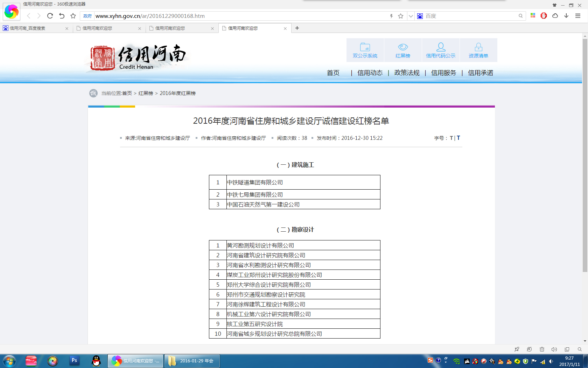Close the active 信用河南欢迎您 tab
Viewport: 588px width, 368px height.
point(285,29)
